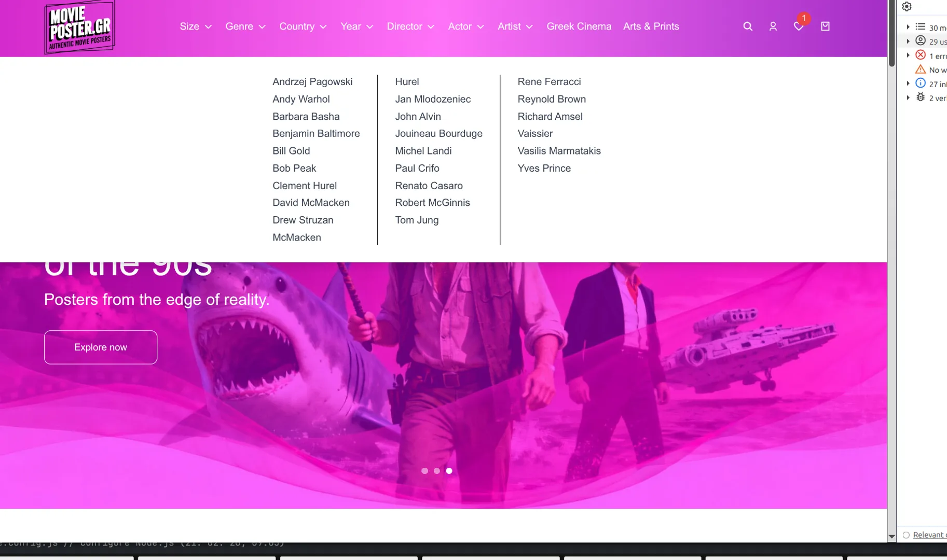Screen dimensions: 947x560
Task: Select the second carousel slide dot
Action: (x=437, y=471)
